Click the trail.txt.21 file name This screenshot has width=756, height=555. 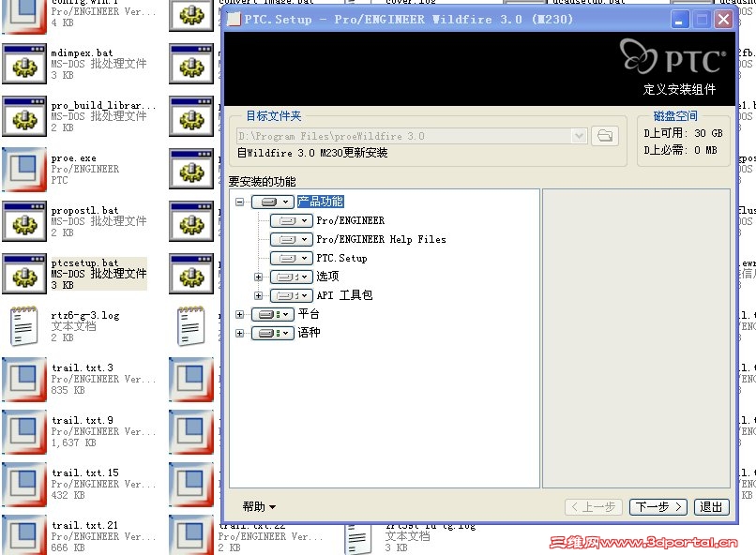click(84, 526)
